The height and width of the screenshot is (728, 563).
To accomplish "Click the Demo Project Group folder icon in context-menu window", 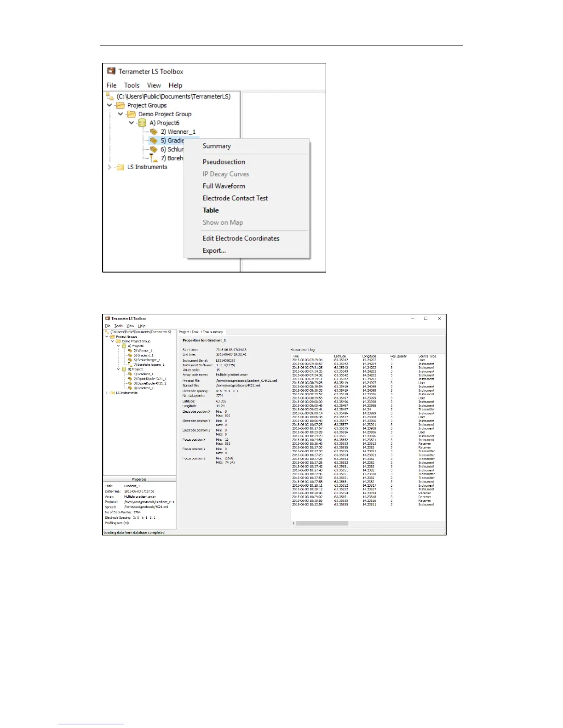I will point(132,114).
